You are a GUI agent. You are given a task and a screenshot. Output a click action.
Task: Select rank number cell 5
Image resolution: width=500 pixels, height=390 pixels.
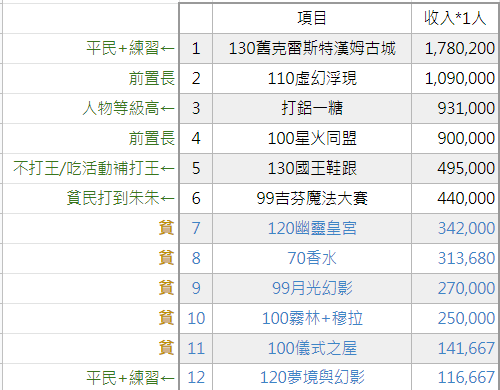coord(196,168)
